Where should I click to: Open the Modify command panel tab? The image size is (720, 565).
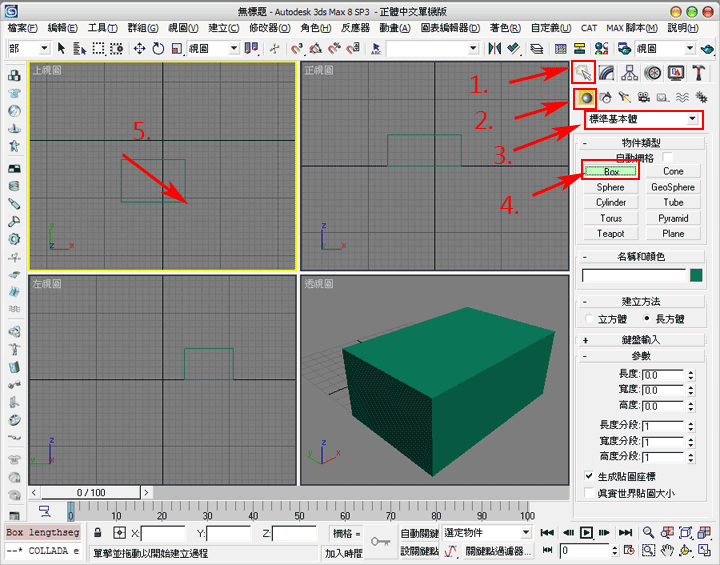[607, 73]
